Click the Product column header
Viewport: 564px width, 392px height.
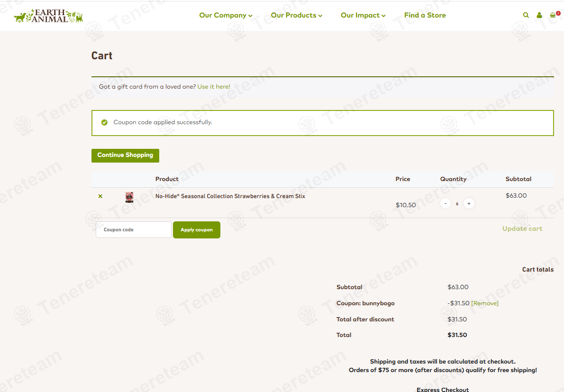167,179
